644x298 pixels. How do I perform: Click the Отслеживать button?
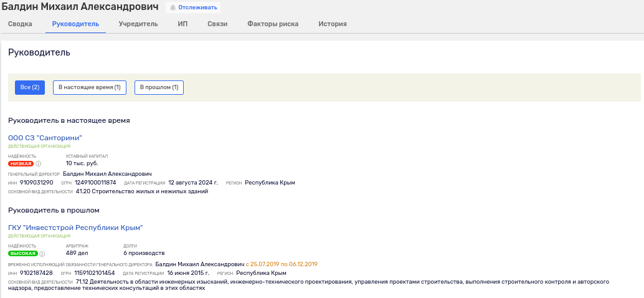pos(193,7)
